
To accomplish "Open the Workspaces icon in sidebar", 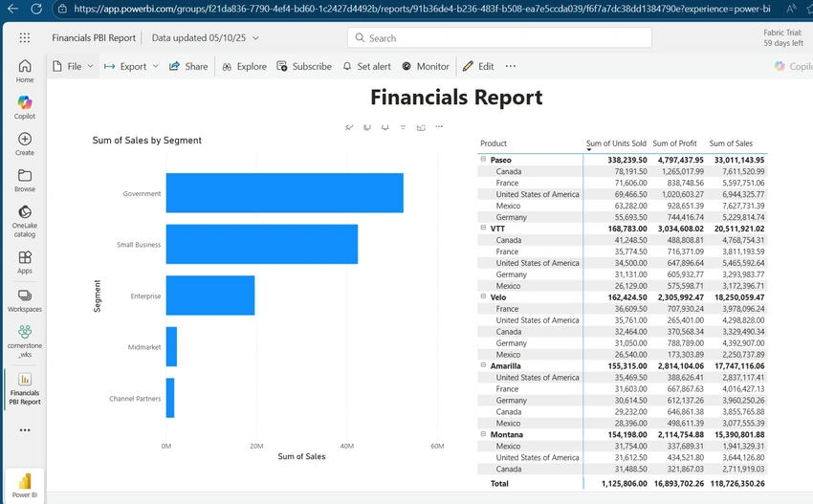I will coord(24,296).
